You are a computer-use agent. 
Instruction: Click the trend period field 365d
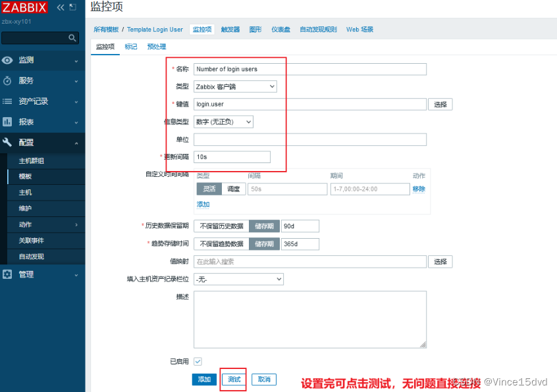pyautogui.click(x=300, y=244)
